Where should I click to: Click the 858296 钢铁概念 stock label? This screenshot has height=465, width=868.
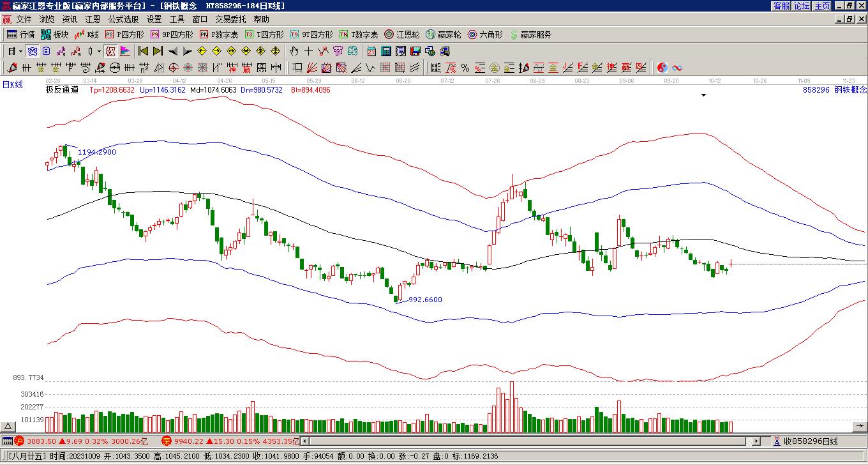click(835, 90)
